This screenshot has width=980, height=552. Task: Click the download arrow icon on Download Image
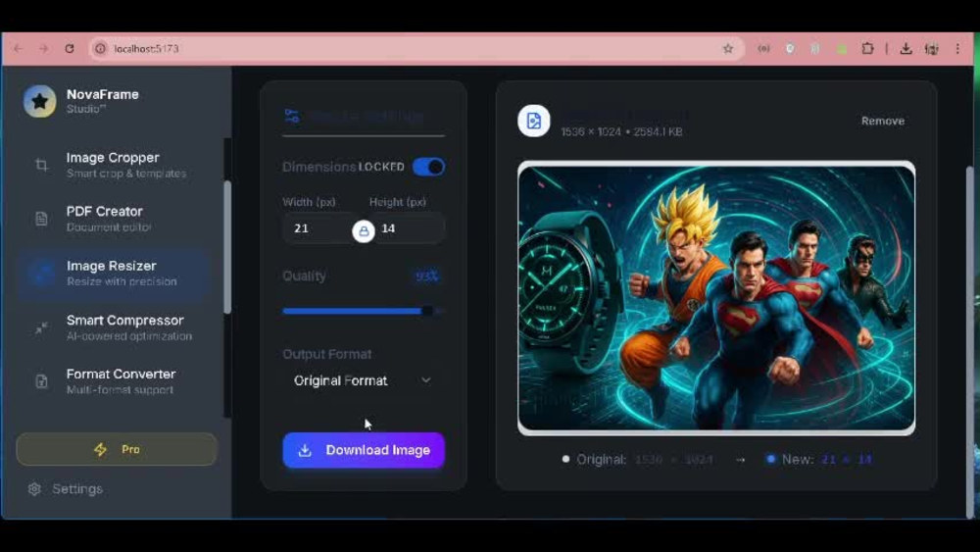[305, 450]
